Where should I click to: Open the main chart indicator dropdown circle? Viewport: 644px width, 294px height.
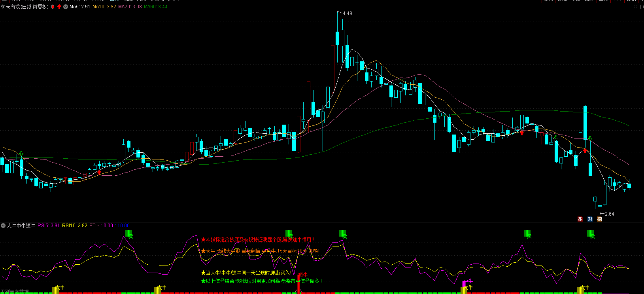point(66,7)
